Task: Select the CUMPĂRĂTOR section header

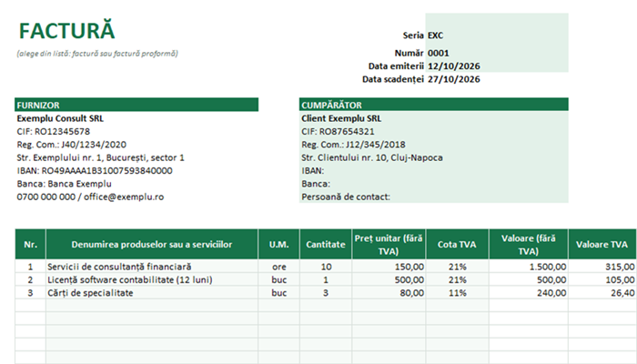Action: click(434, 105)
